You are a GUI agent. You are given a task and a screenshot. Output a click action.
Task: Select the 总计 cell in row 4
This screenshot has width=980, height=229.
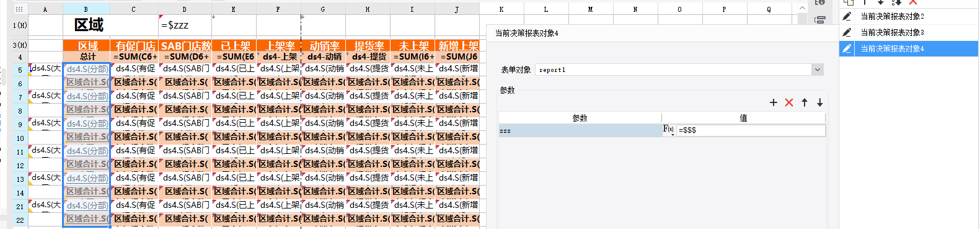tap(87, 56)
